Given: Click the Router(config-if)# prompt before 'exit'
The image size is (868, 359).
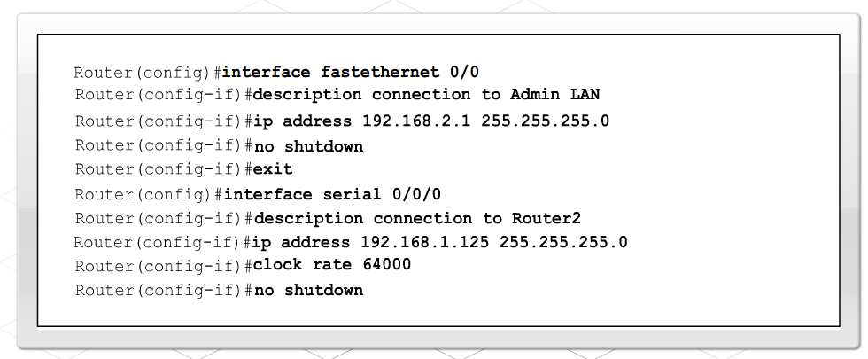Looking at the screenshot, I should (164, 169).
